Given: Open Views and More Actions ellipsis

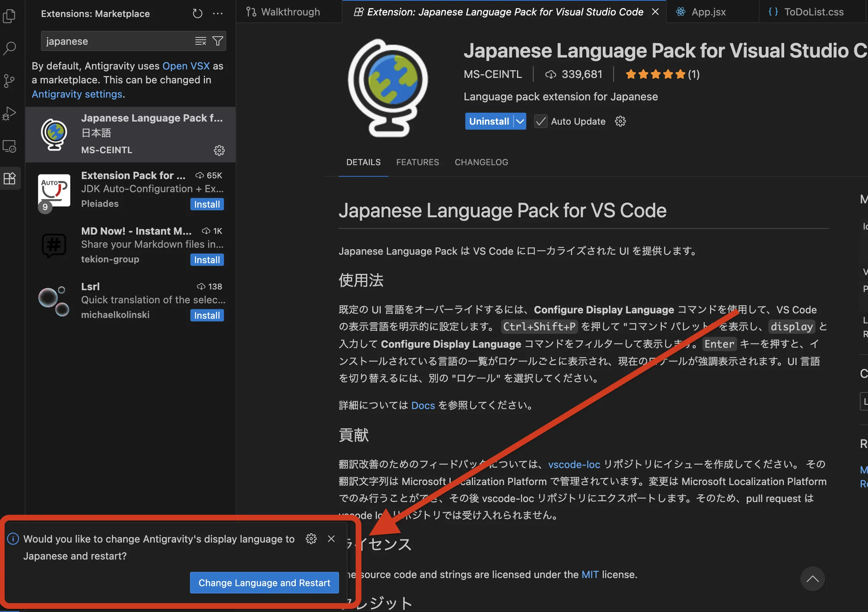Looking at the screenshot, I should click(218, 14).
